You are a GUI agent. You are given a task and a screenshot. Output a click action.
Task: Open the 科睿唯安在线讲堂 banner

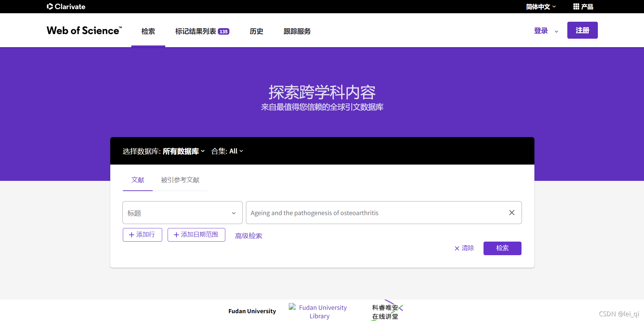pyautogui.click(x=386, y=310)
